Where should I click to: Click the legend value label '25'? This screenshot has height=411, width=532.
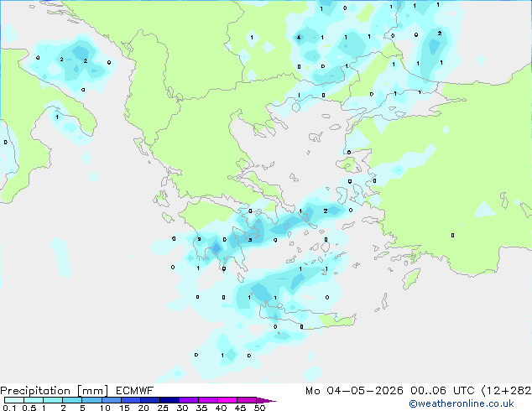[x=163, y=408]
